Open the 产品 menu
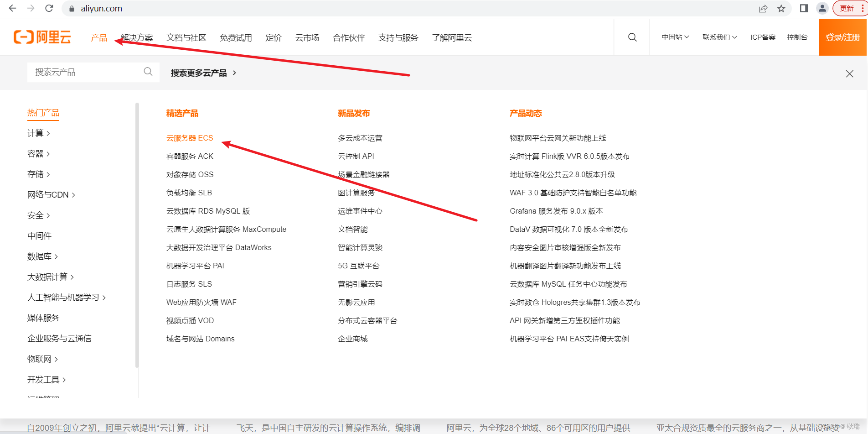The height and width of the screenshot is (434, 868). tap(99, 38)
